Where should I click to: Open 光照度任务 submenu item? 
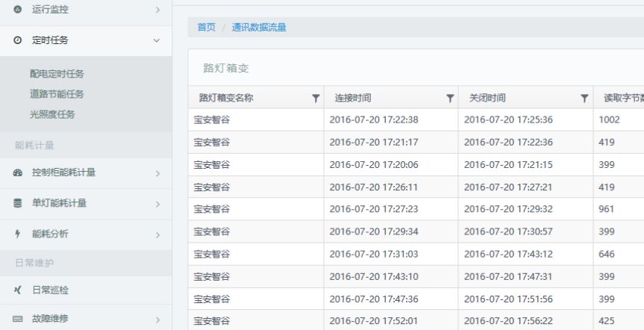coord(52,114)
